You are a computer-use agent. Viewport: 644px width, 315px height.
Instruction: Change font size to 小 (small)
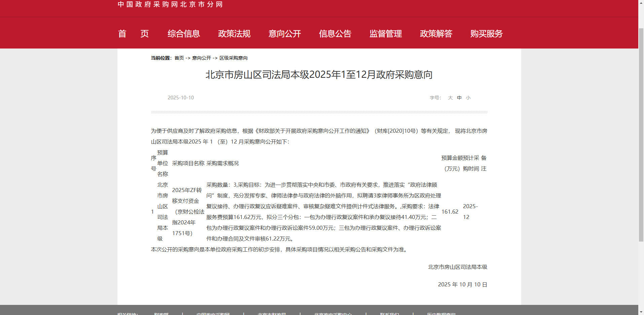pos(468,98)
